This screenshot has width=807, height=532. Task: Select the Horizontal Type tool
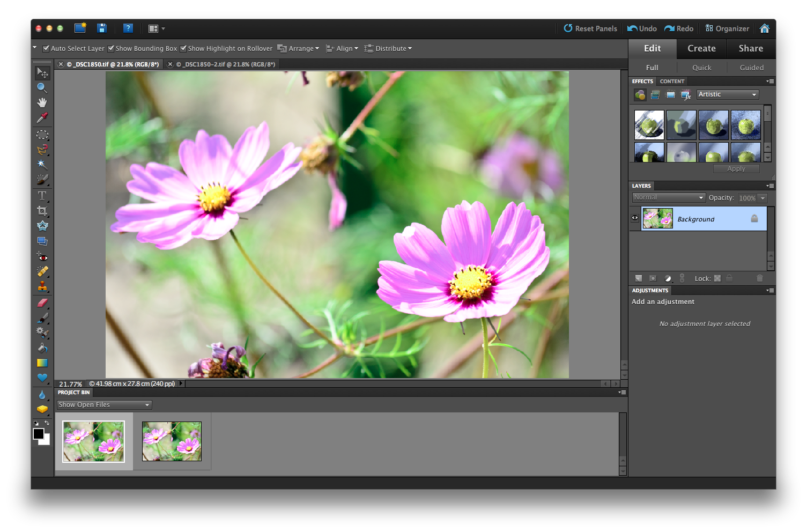click(x=42, y=196)
